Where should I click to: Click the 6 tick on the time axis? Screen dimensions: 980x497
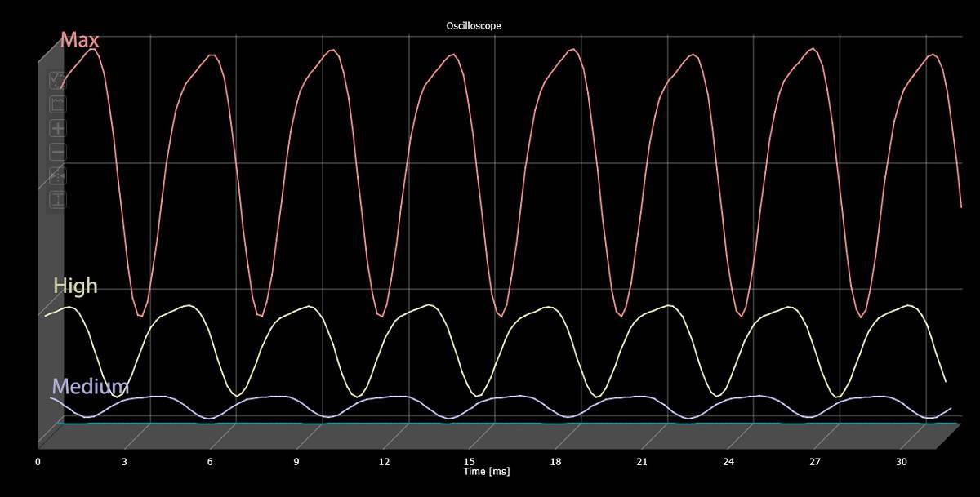[x=210, y=462]
